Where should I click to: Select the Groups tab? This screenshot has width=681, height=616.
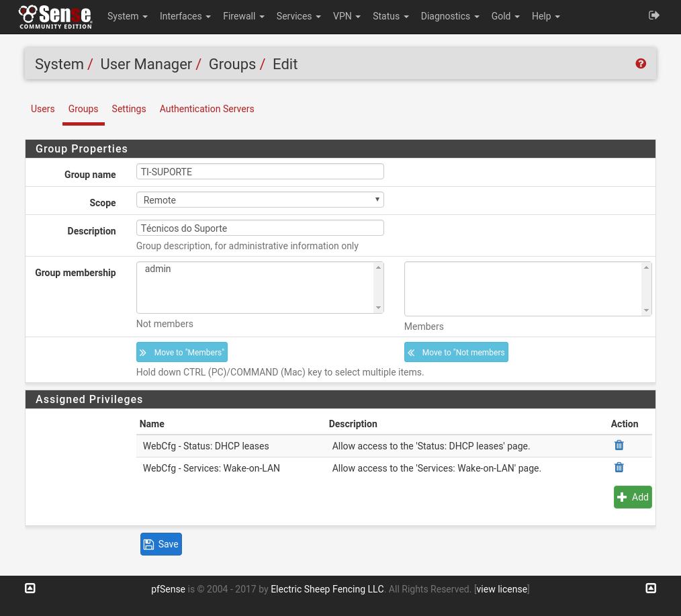(x=83, y=109)
